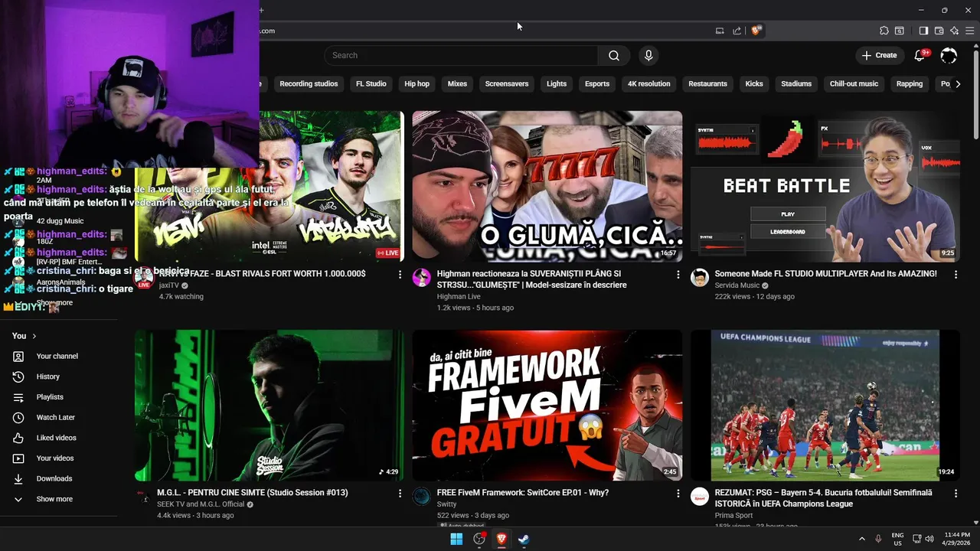Click the share page icon in address bar
This screenshot has height=551, width=980.
click(737, 31)
